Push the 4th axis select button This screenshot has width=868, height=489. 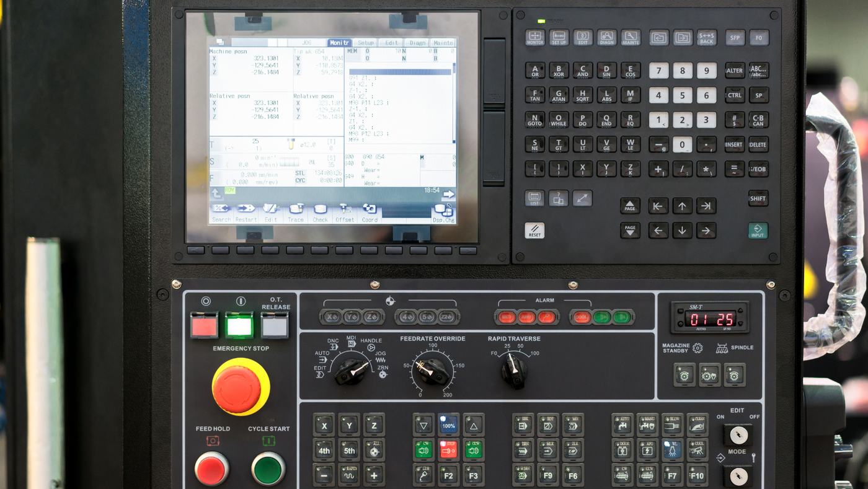324,449
